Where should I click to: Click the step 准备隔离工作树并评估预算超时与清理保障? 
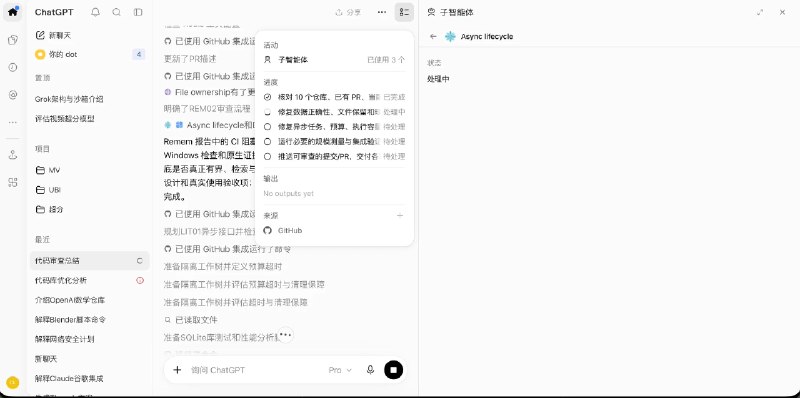[x=244, y=284]
